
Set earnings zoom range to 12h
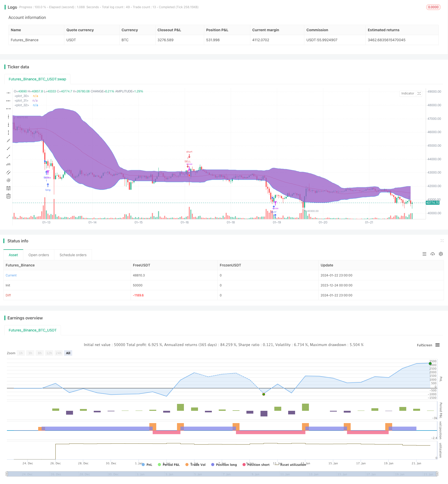[x=49, y=353]
